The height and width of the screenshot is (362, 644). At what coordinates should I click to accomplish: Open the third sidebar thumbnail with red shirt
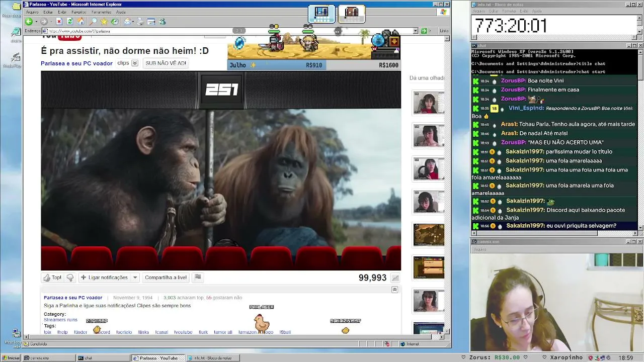click(x=429, y=169)
